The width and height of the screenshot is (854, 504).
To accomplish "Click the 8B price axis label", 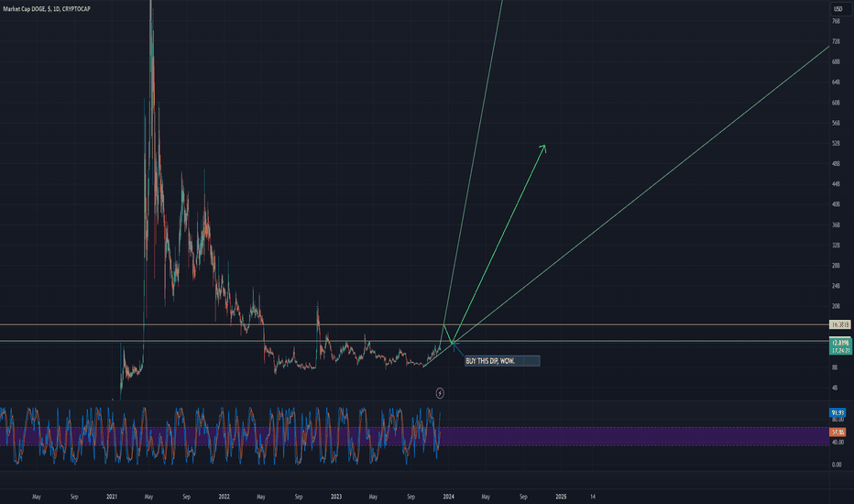I will [x=835, y=367].
